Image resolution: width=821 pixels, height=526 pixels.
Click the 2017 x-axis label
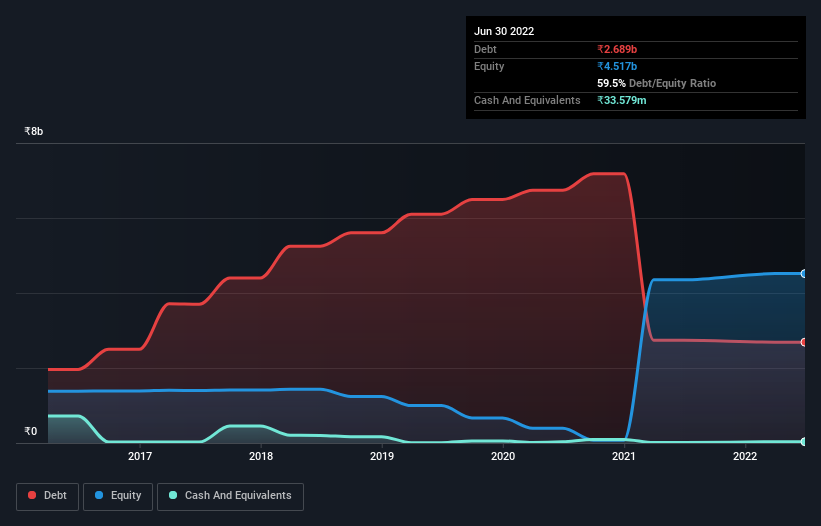click(x=140, y=456)
